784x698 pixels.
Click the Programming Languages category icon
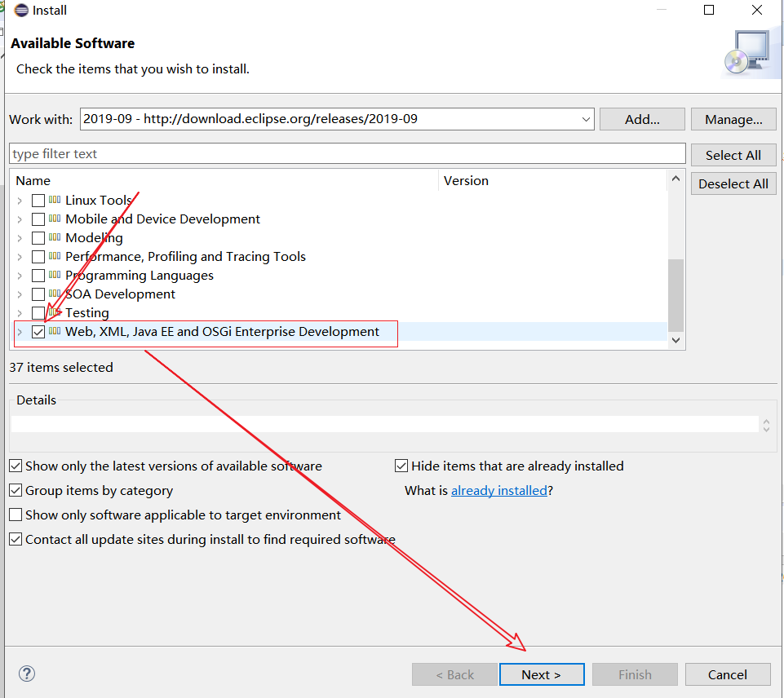point(55,275)
